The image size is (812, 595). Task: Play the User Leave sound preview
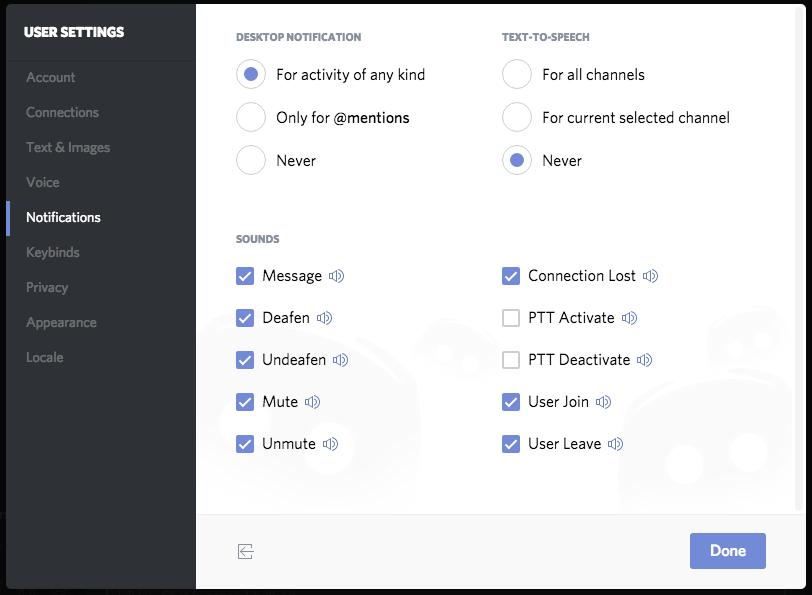tap(616, 444)
